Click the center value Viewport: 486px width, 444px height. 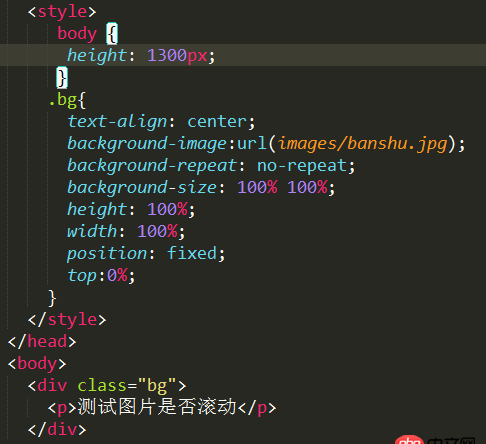pos(217,122)
